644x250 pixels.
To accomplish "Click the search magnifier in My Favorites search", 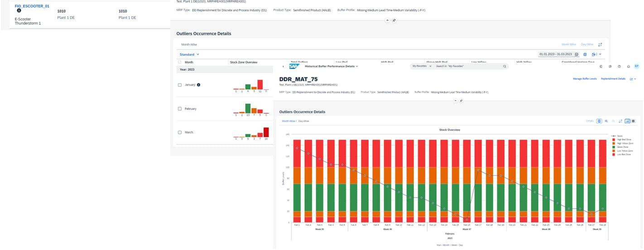I will (x=505, y=66).
